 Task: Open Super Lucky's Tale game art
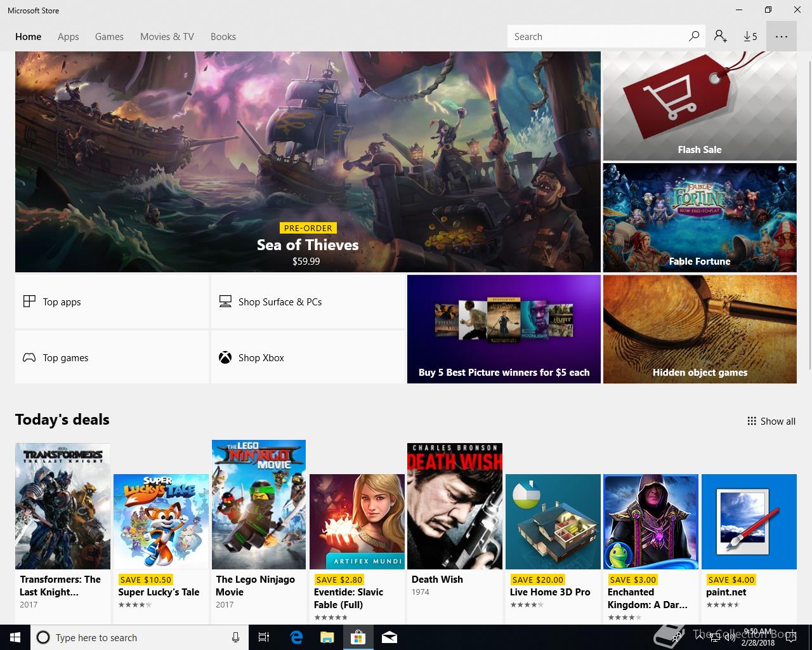pos(161,522)
